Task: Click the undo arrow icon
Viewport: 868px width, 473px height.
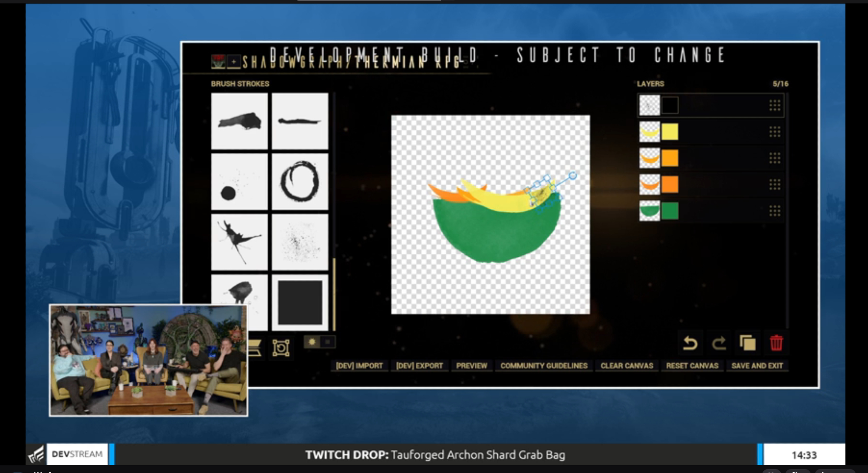Action: pos(690,343)
